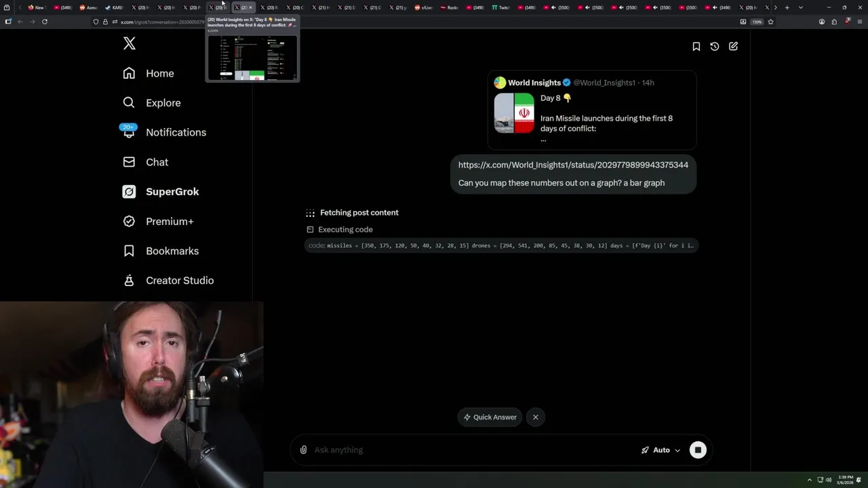Click the 150% zoom indicator
The height and width of the screenshot is (488, 868).
[757, 22]
